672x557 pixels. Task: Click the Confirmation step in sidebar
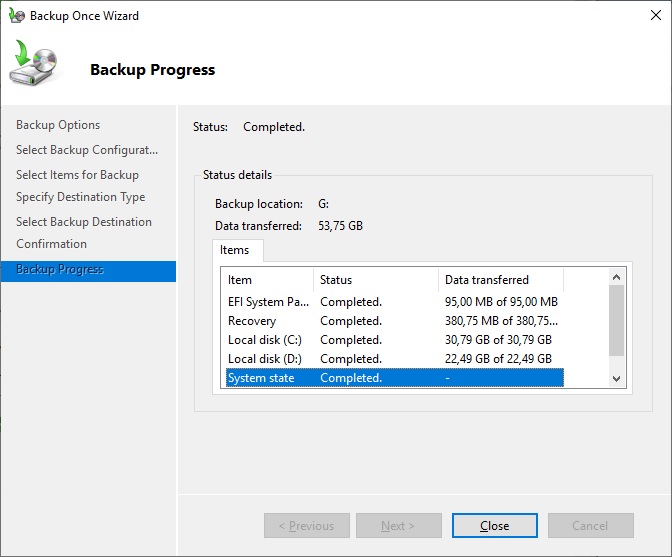tap(51, 244)
